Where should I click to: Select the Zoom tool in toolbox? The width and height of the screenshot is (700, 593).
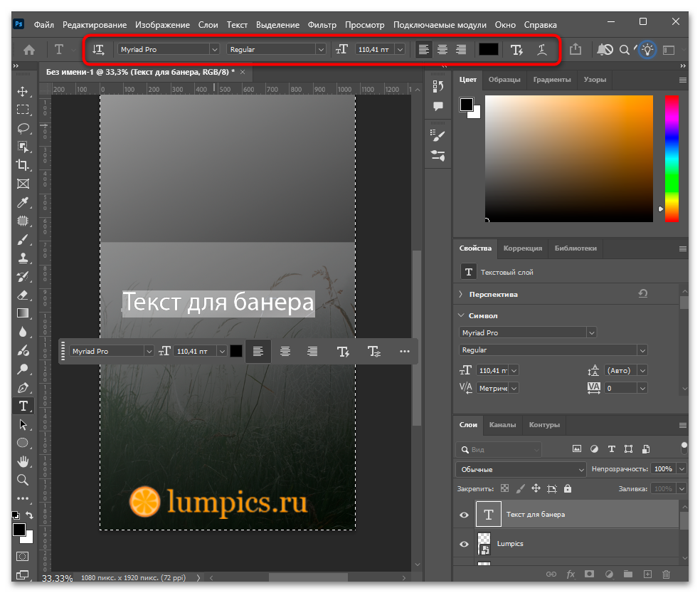point(23,480)
